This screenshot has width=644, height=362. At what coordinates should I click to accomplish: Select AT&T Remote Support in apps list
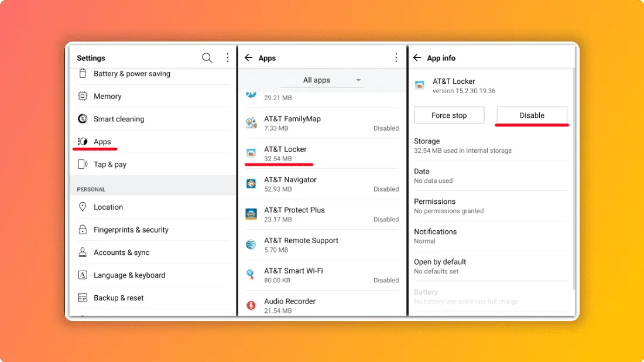pos(322,244)
